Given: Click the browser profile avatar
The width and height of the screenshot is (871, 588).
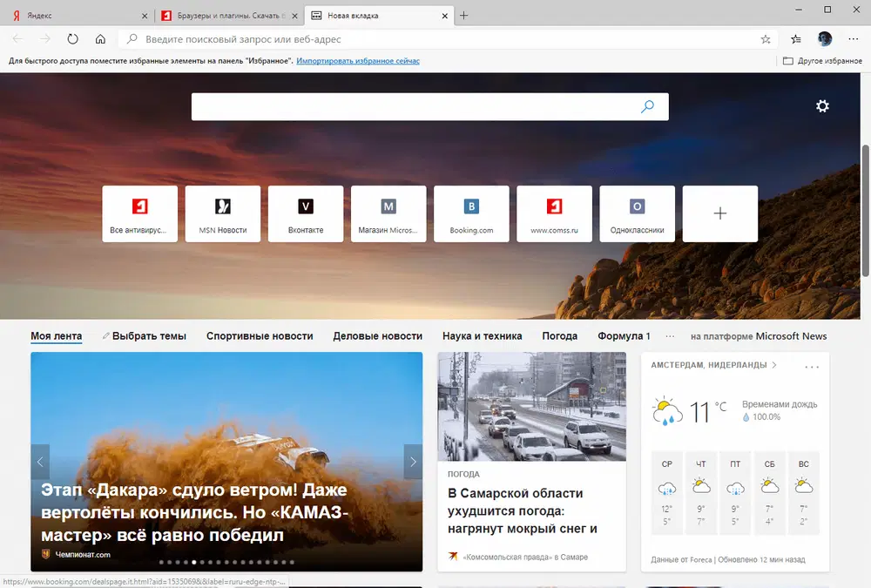Looking at the screenshot, I should point(824,38).
